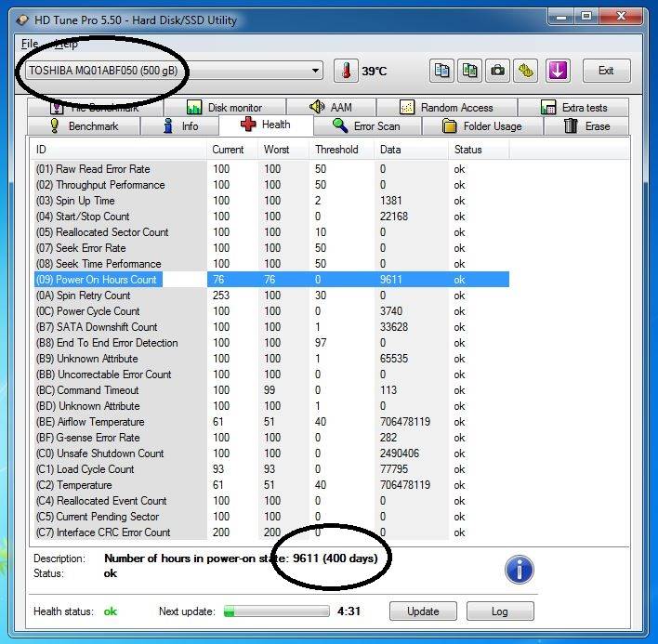Open the Extra tests tab
The image size is (658, 644).
pyautogui.click(x=573, y=108)
